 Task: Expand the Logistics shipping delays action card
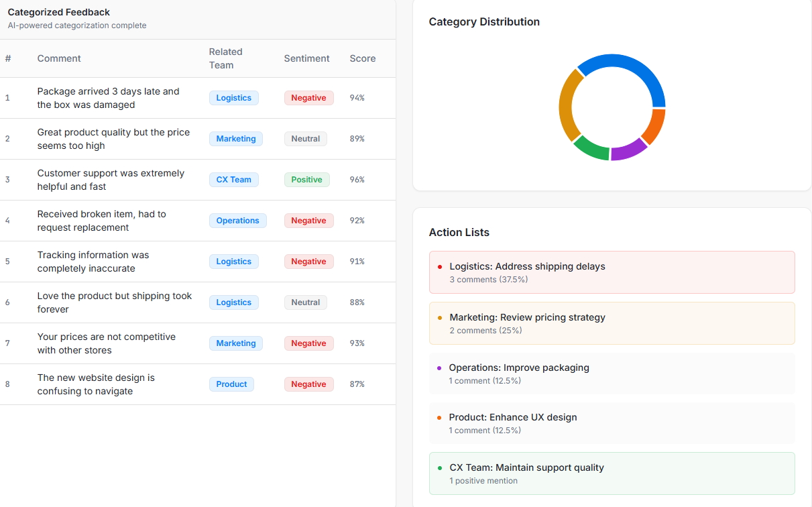(x=612, y=272)
